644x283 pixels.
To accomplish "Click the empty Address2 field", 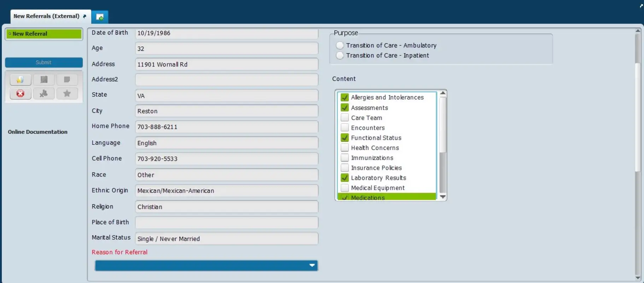I will tap(227, 80).
